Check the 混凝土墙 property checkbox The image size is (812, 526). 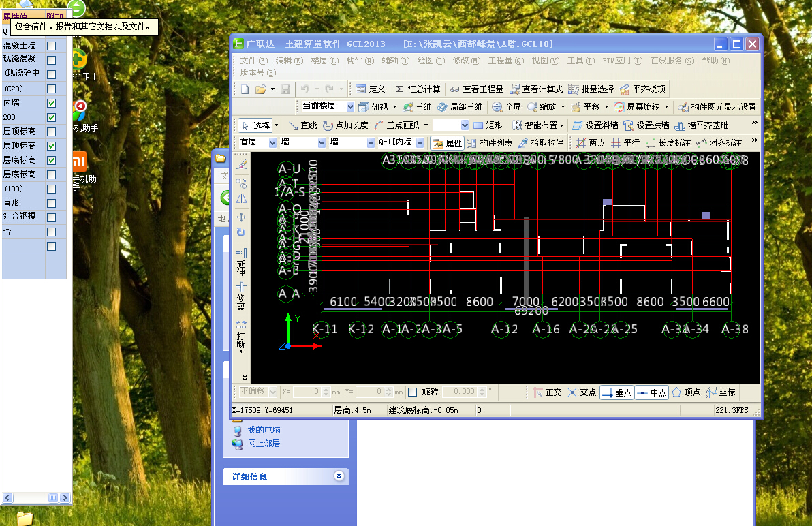point(51,46)
